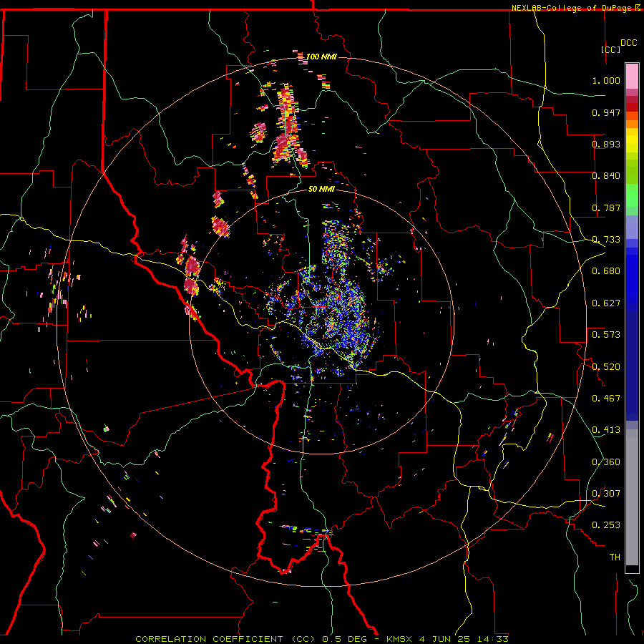Screen dimensions: 644x644
Task: Click the pink band atop the color bar
Action: pos(632,76)
